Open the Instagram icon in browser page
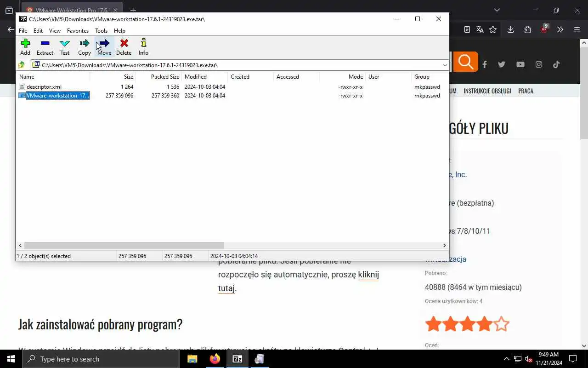588x368 pixels. click(x=539, y=64)
